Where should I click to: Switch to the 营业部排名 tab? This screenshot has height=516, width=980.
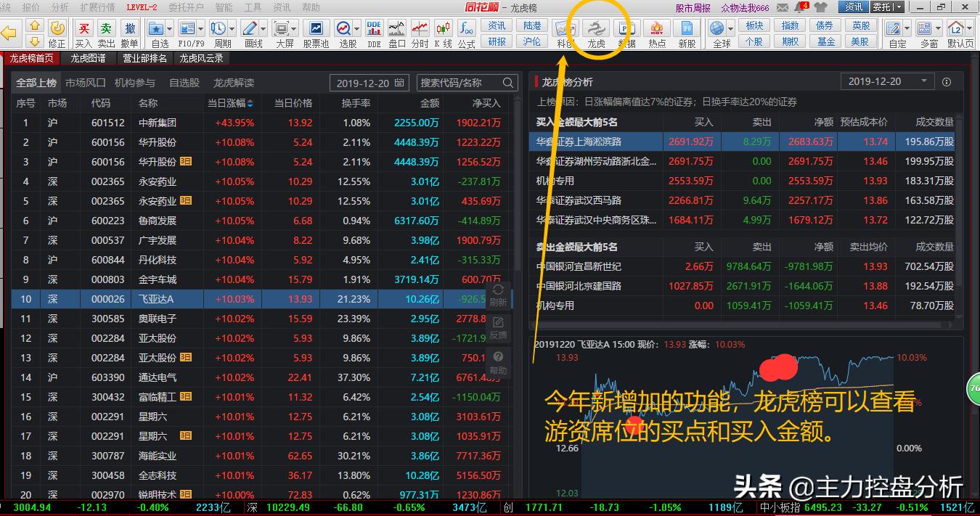click(144, 58)
